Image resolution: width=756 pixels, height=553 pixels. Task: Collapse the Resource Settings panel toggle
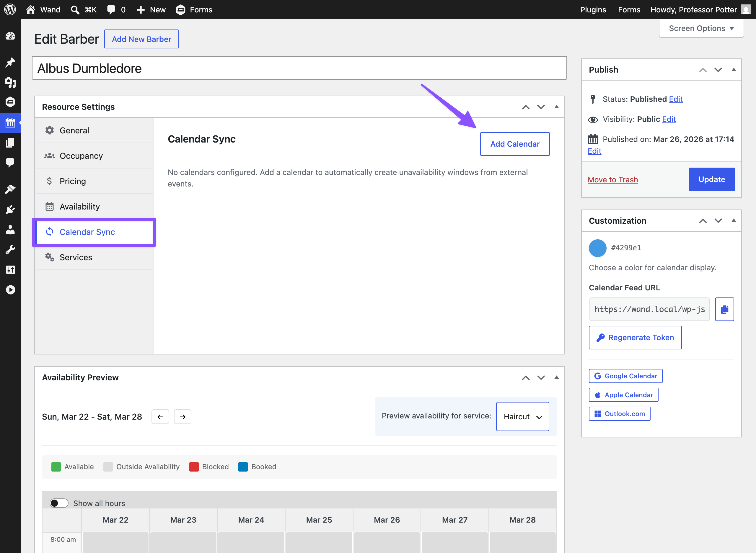point(556,107)
